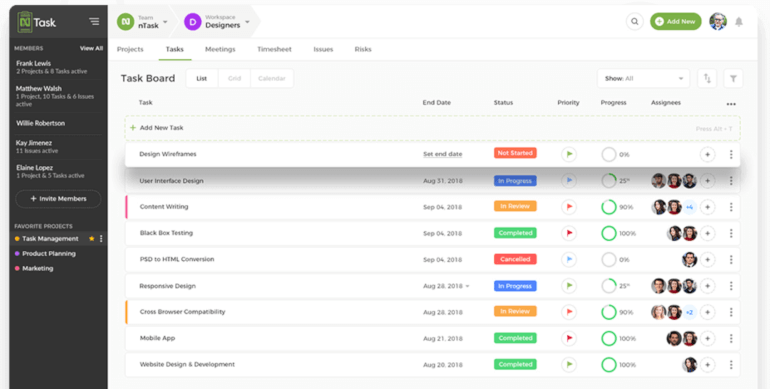
Task: Click the green priority flag for Responsive Design
Action: click(x=569, y=286)
